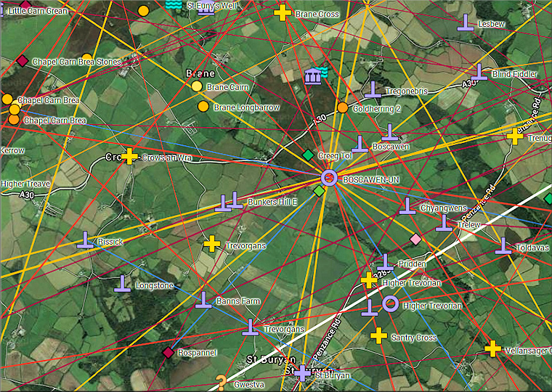Select the Rospannel dark red diamond

pos(169,352)
